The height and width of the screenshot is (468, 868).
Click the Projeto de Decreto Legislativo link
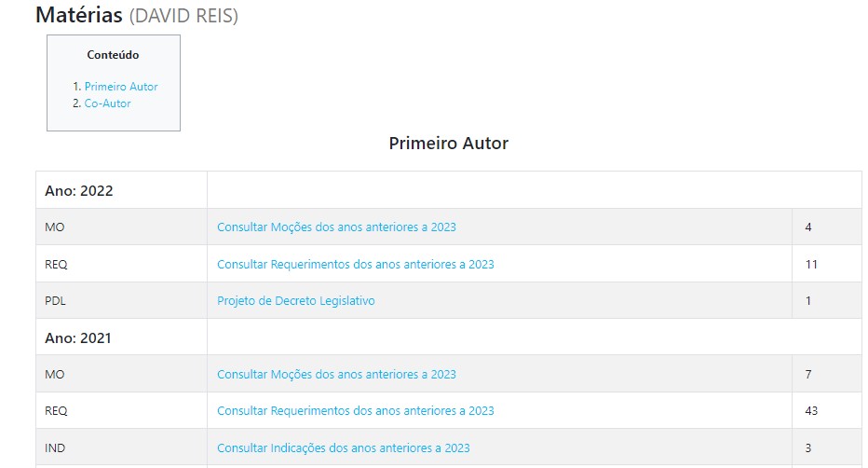(x=295, y=301)
